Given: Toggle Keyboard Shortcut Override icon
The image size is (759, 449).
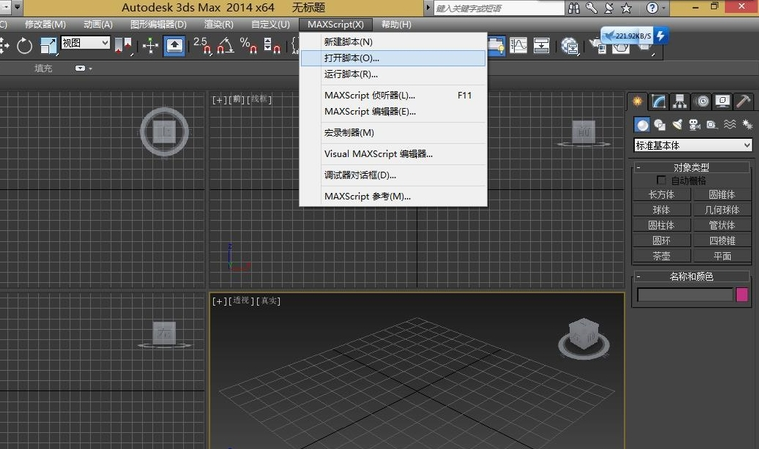Looking at the screenshot, I should click(x=174, y=46).
